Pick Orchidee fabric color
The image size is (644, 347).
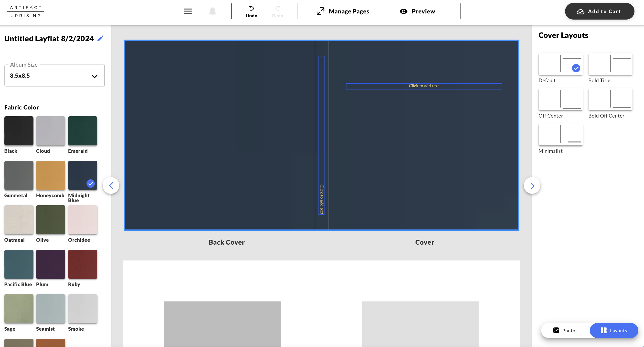(83, 220)
